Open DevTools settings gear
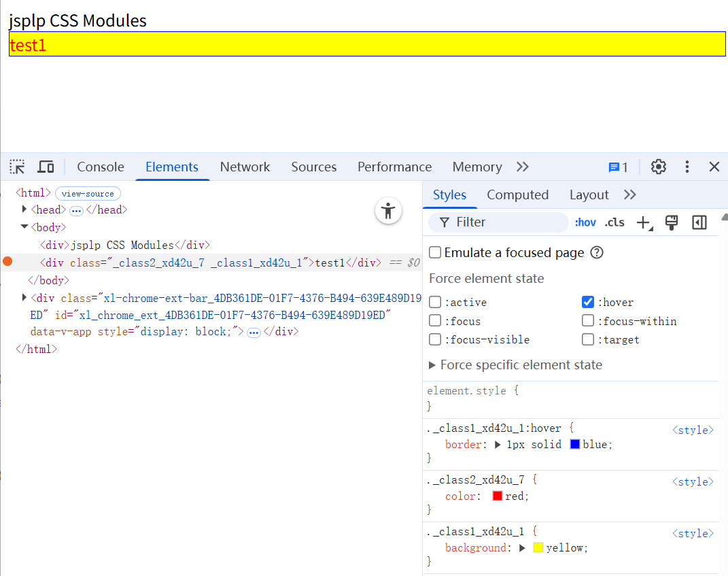 pyautogui.click(x=658, y=167)
